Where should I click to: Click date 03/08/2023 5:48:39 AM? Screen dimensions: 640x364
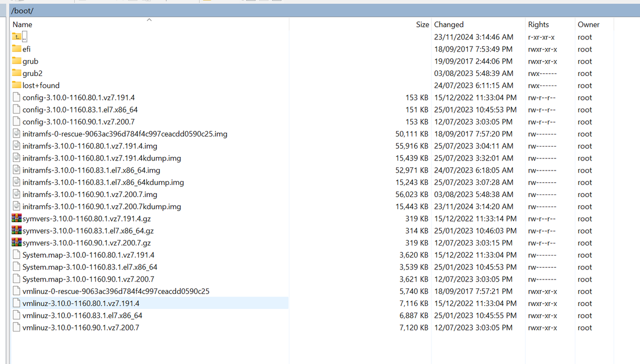pos(473,73)
